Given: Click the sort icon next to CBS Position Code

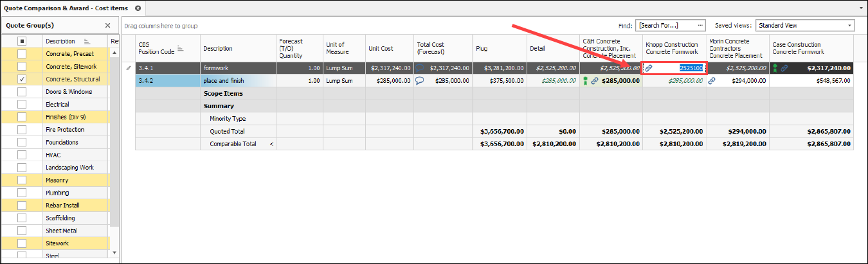Looking at the screenshot, I should pos(181,48).
